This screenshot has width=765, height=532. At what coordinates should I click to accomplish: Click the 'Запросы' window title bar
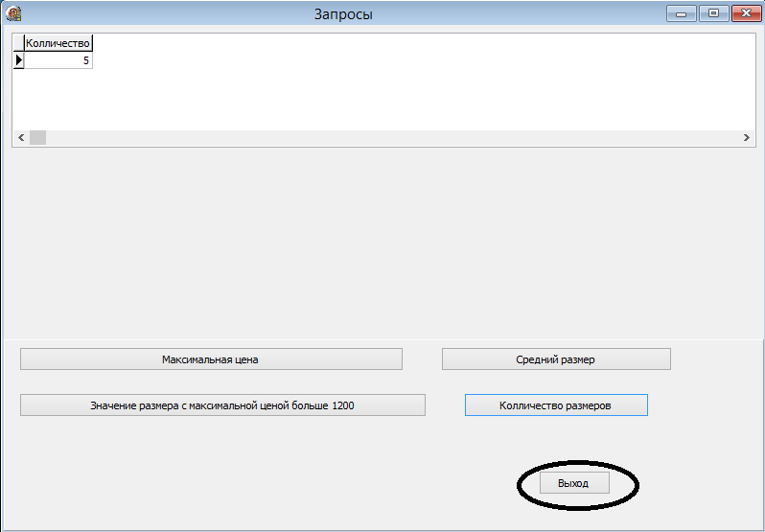coord(343,14)
